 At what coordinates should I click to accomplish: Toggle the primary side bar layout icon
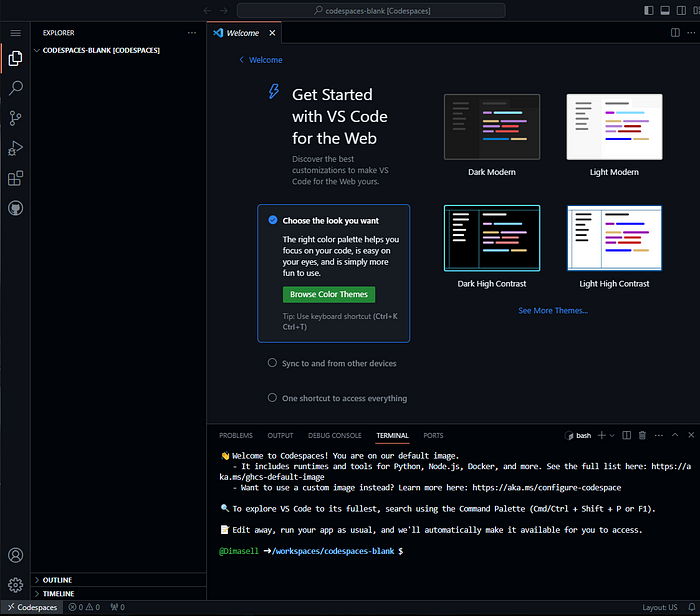point(649,11)
